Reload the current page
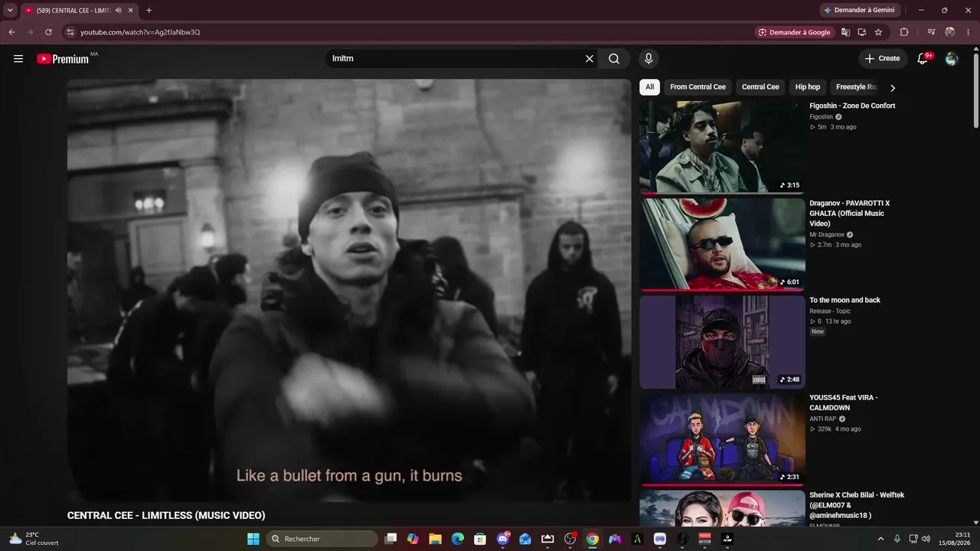980x551 pixels. tap(48, 32)
